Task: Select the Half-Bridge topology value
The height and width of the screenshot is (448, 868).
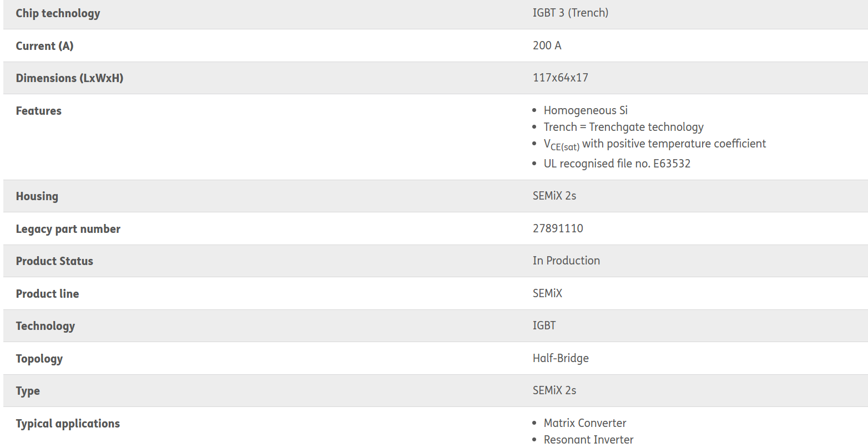Action: pos(560,358)
